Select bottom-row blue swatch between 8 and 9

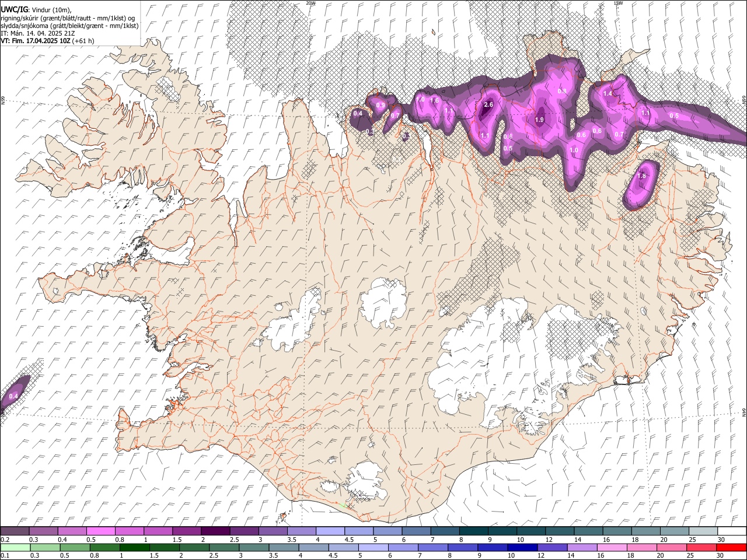462,548
